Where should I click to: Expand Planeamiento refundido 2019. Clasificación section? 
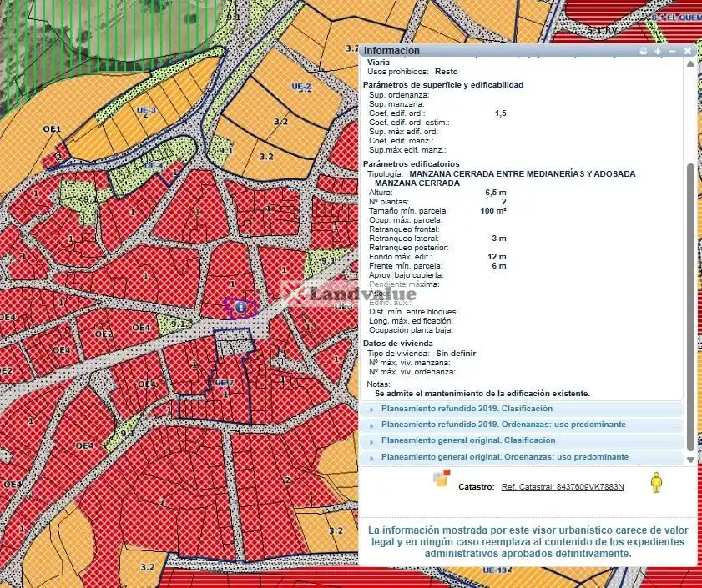(x=522, y=409)
